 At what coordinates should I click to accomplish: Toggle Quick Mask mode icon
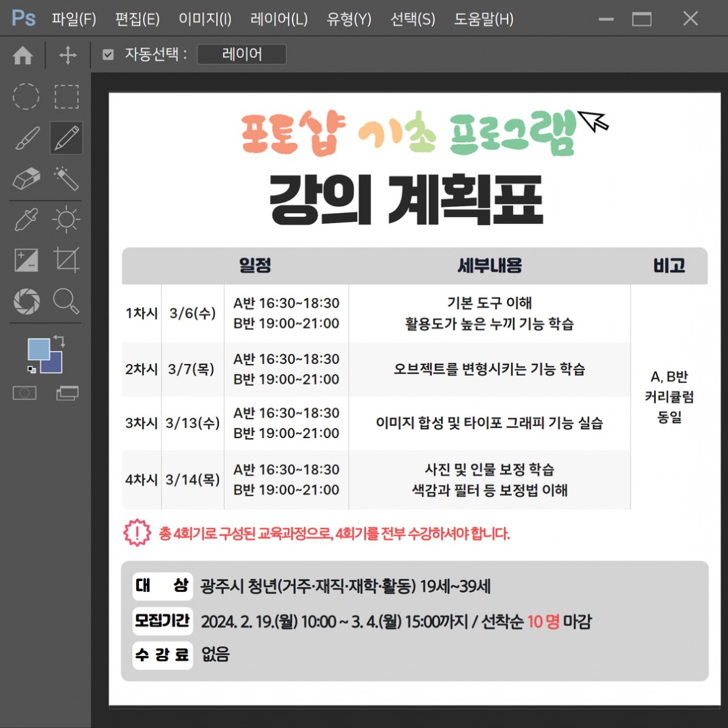pyautogui.click(x=24, y=393)
